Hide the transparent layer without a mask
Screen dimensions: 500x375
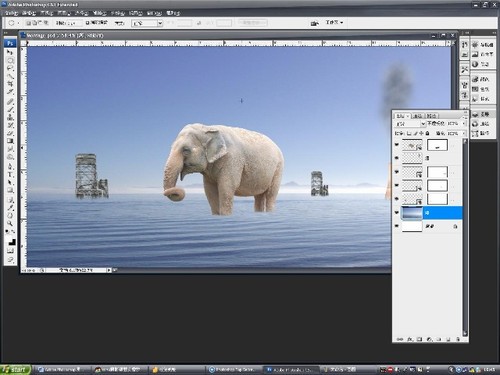click(397, 158)
